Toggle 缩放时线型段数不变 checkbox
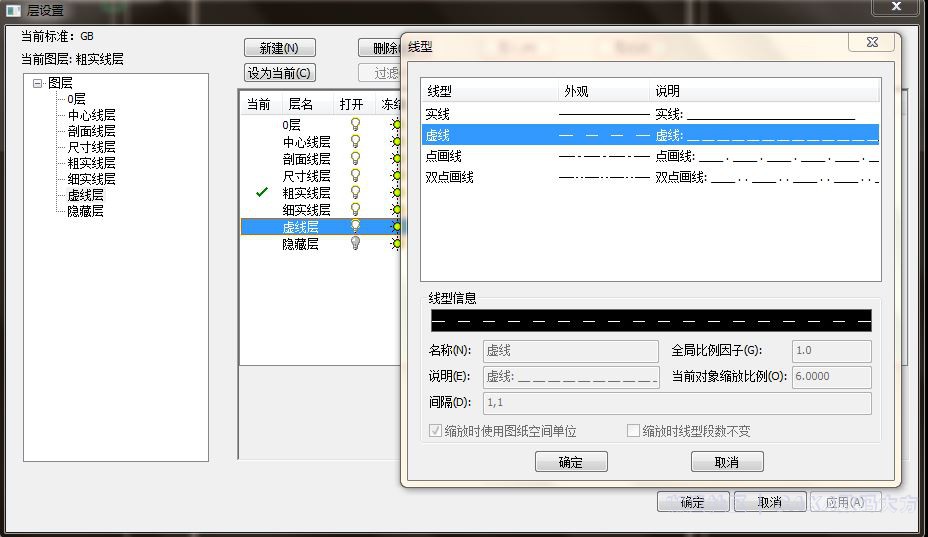The width and height of the screenshot is (928, 537). tap(633, 430)
